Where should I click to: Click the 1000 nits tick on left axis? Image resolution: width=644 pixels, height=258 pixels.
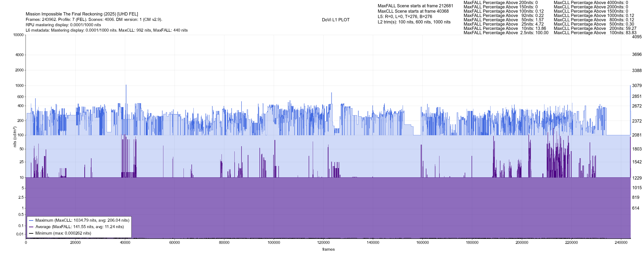pyautogui.click(x=19, y=86)
